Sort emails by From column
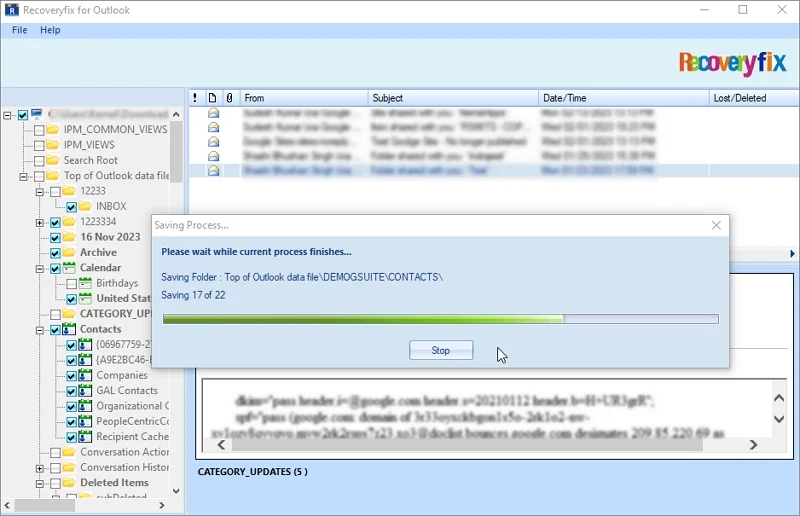Viewport: 800px width, 516px height. [304, 98]
